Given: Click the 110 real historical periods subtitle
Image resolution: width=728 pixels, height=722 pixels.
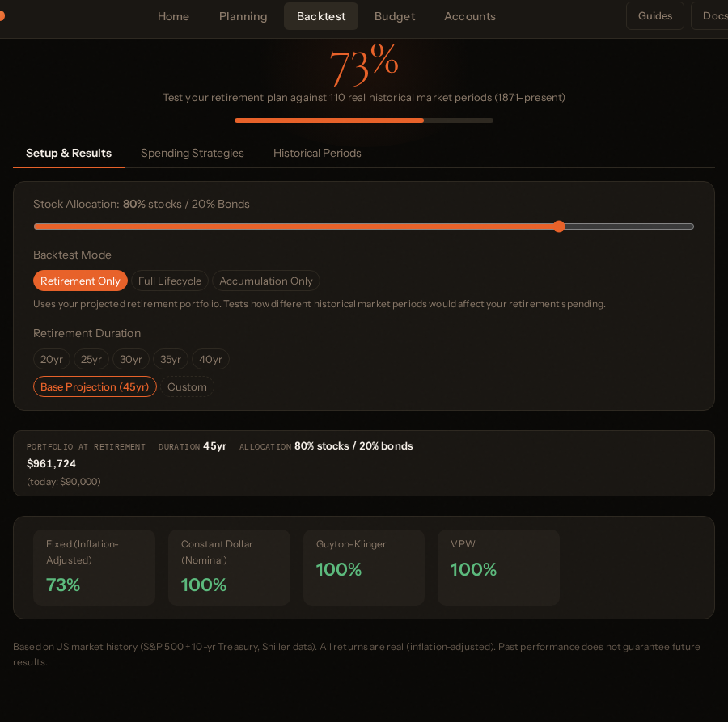Looking at the screenshot, I should [x=363, y=98].
